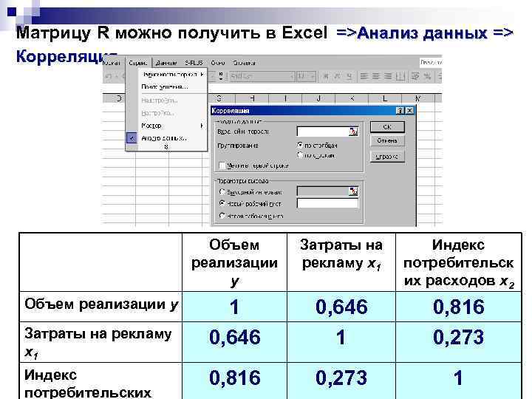Toggle underline formatting in Excel toolbar
The height and width of the screenshot is (399, 532).
[x=349, y=76]
